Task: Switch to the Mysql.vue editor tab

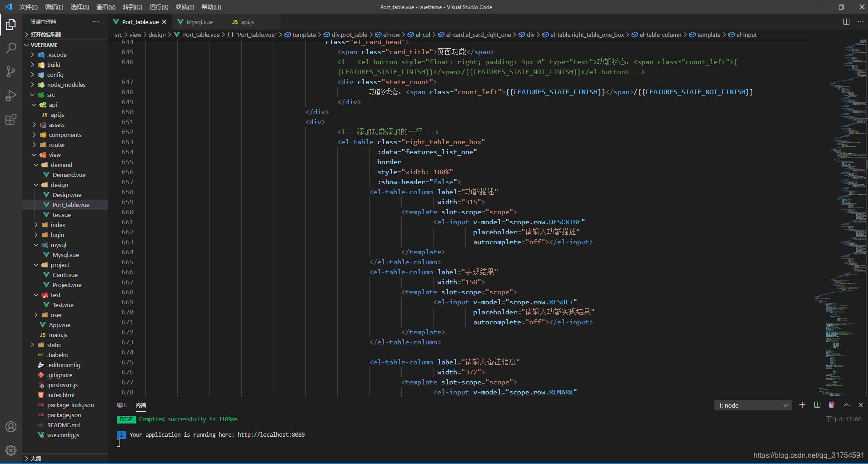Action: click(x=199, y=22)
